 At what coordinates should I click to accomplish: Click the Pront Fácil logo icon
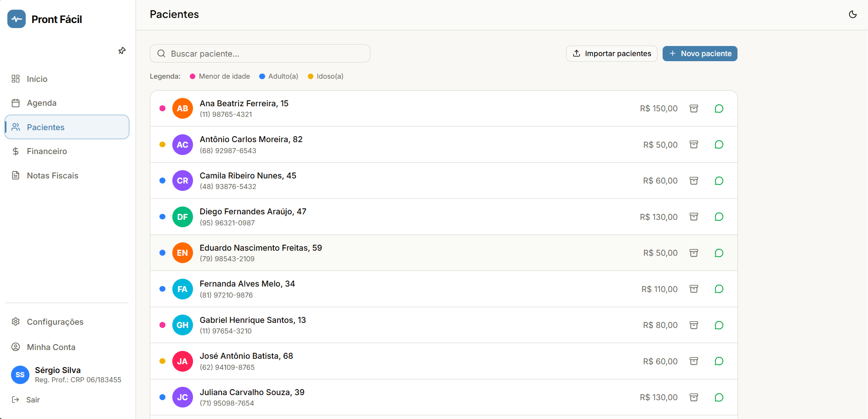pos(17,19)
